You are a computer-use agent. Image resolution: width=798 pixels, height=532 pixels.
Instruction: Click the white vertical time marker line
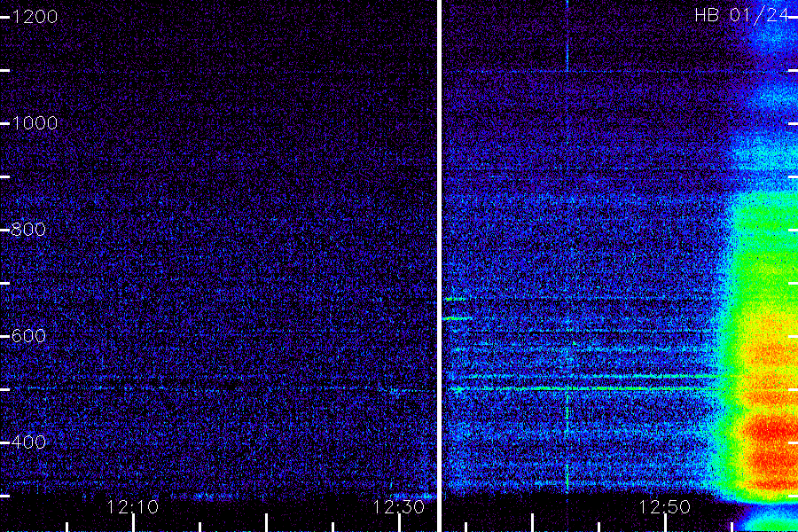(x=439, y=266)
